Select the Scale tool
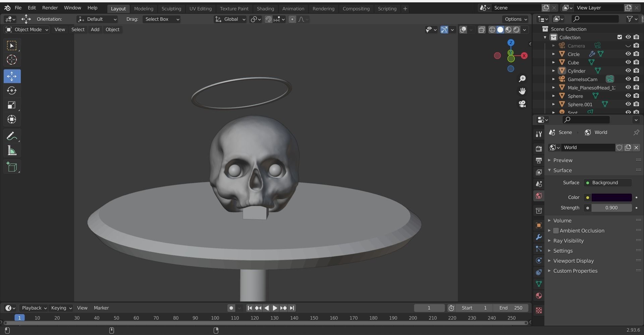 coord(12,105)
